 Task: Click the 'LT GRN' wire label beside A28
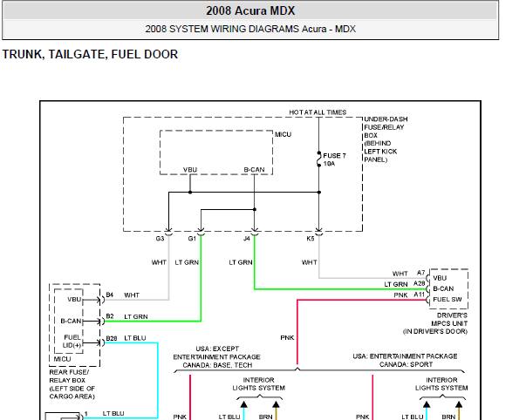[396, 284]
